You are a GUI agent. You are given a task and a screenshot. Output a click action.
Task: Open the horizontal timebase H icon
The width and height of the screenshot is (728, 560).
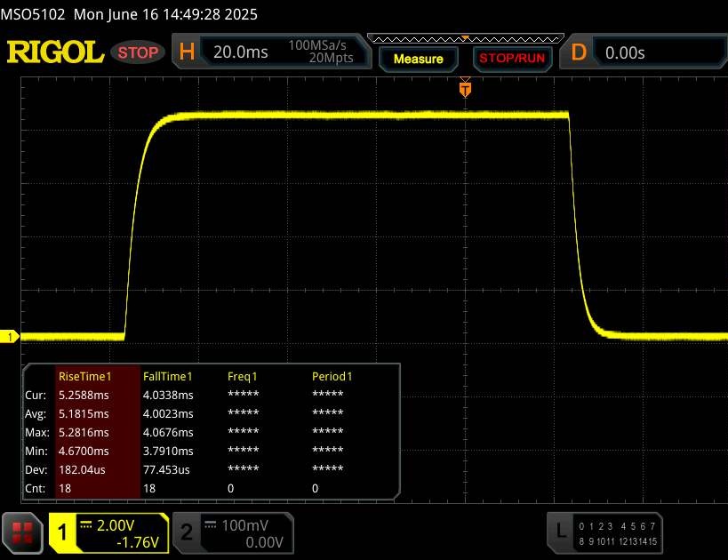pos(187,52)
